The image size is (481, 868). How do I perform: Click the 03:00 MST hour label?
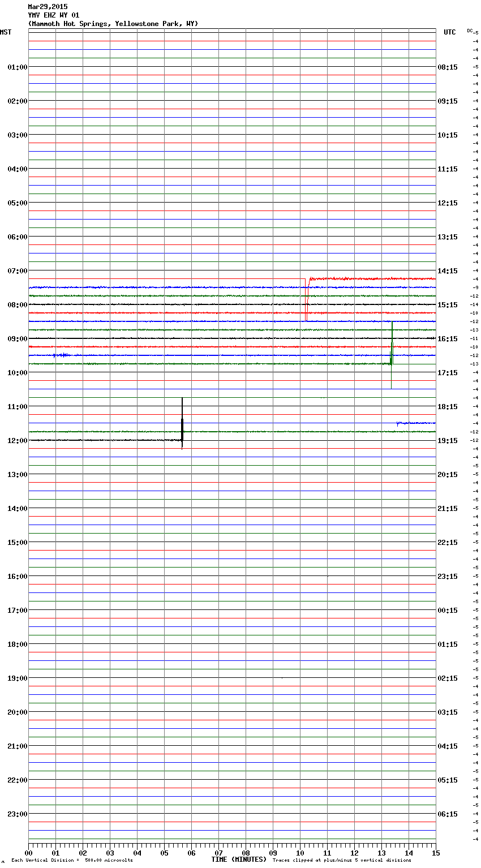click(x=18, y=135)
